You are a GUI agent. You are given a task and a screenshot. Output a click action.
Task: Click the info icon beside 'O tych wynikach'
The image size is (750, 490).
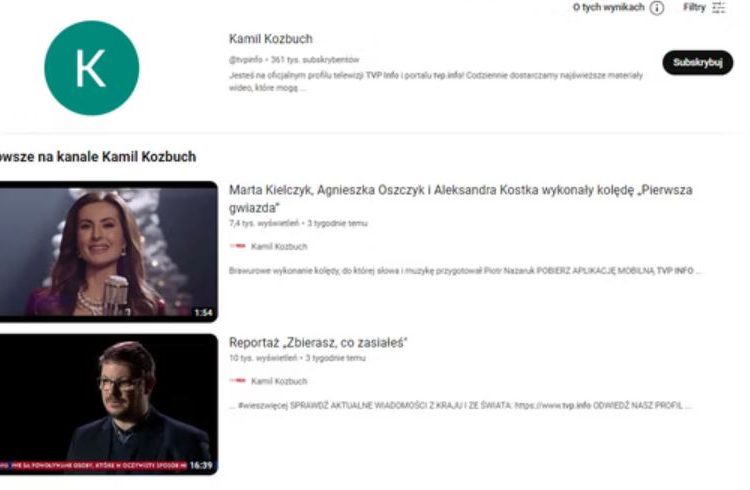coord(657,8)
